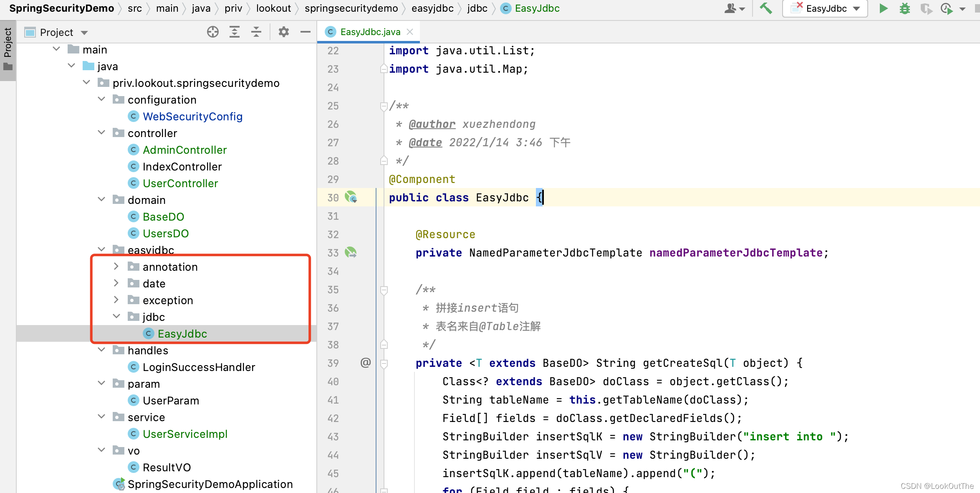Open Project panel gear settings
The image size is (980, 493).
coord(284,32)
